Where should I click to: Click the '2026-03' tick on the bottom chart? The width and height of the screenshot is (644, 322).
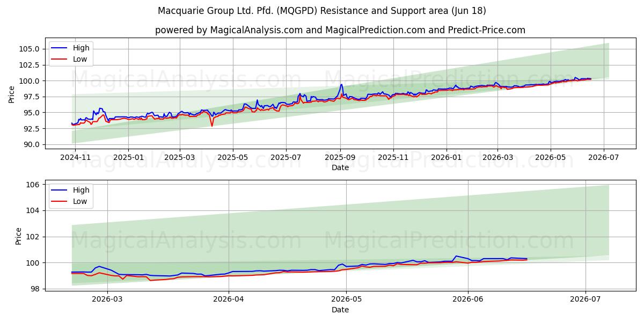click(x=107, y=300)
